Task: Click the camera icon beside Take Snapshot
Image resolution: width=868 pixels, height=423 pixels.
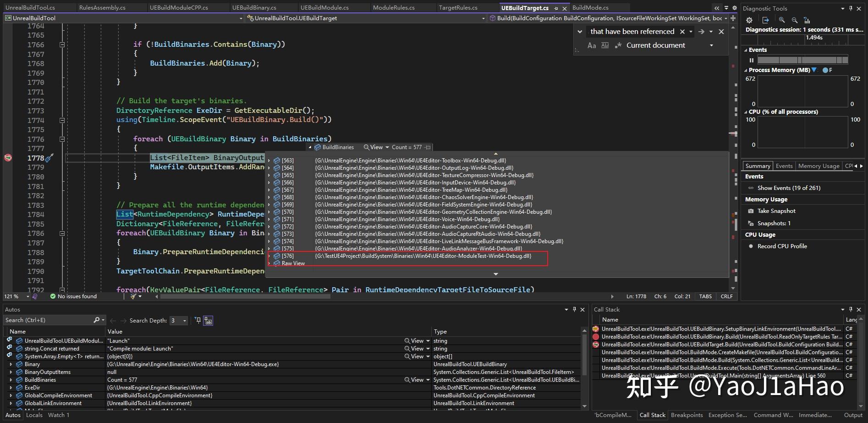Action: [750, 211]
